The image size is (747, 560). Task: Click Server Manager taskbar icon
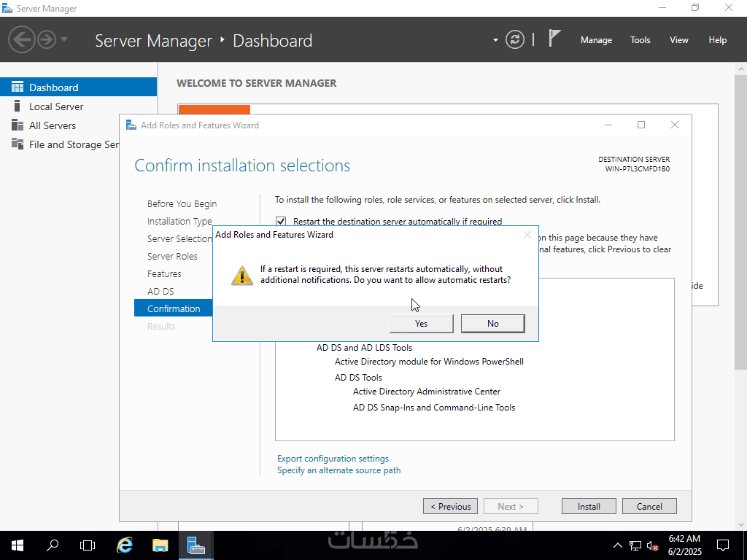pos(196,545)
